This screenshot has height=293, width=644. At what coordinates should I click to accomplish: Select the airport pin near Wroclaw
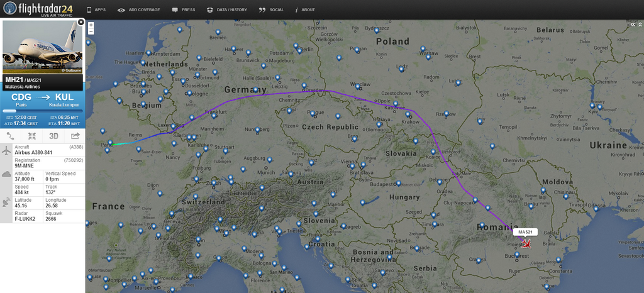358,87
